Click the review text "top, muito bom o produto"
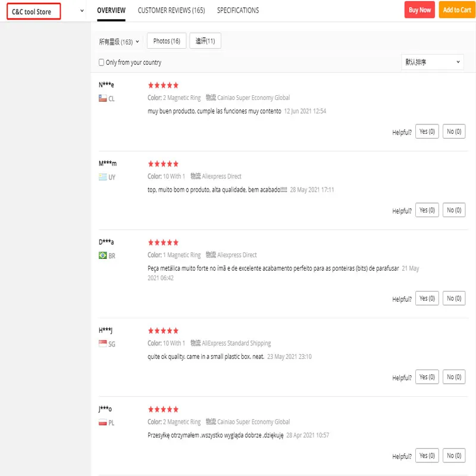 [179, 190]
